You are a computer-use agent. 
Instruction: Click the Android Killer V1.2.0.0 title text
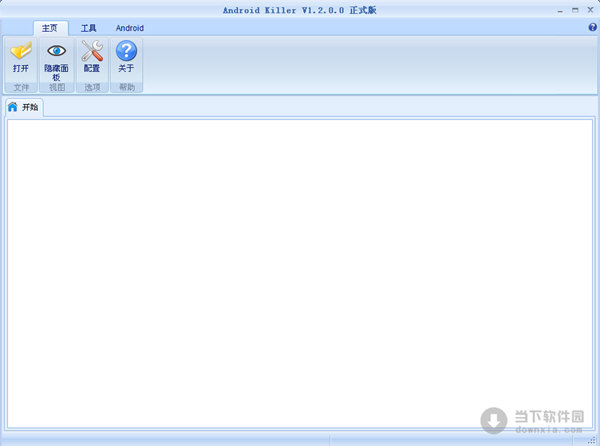[x=300, y=10]
